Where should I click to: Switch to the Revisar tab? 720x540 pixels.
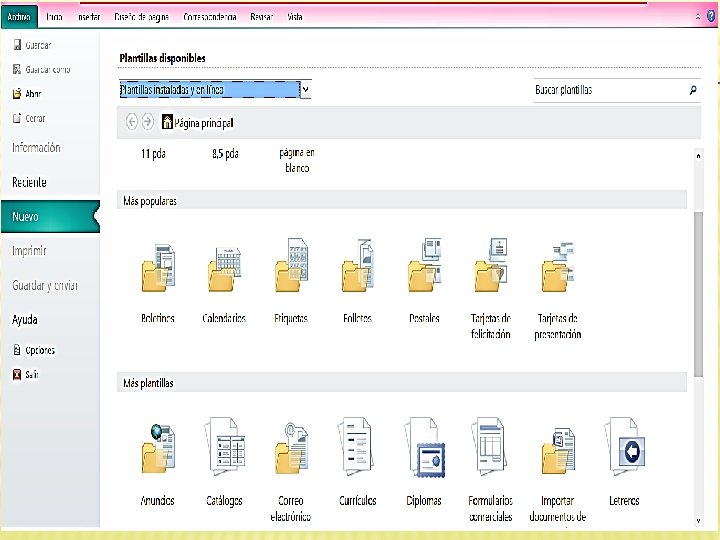tap(262, 17)
